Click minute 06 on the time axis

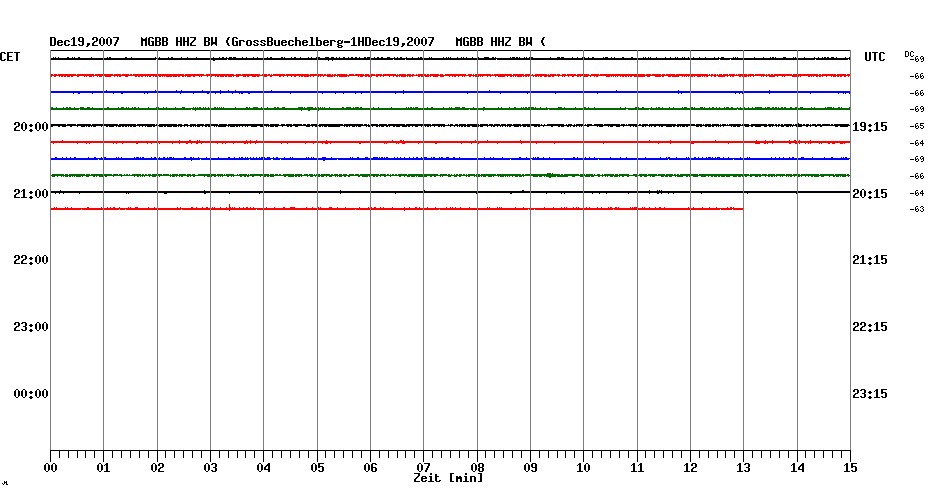tap(370, 467)
